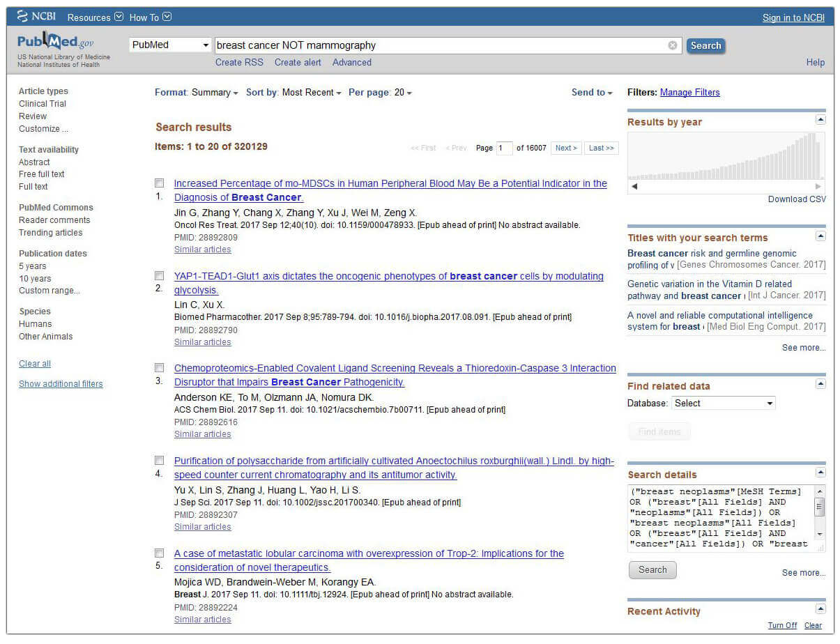Open the Resources dropdown menu

96,17
